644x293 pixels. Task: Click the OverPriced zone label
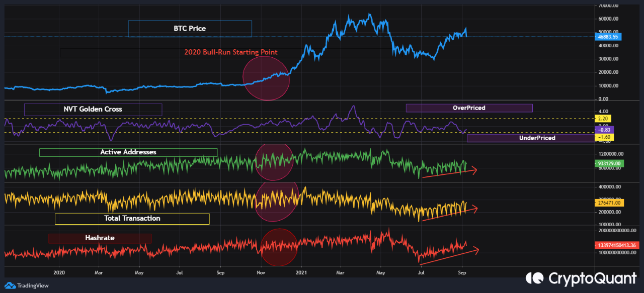tap(468, 108)
